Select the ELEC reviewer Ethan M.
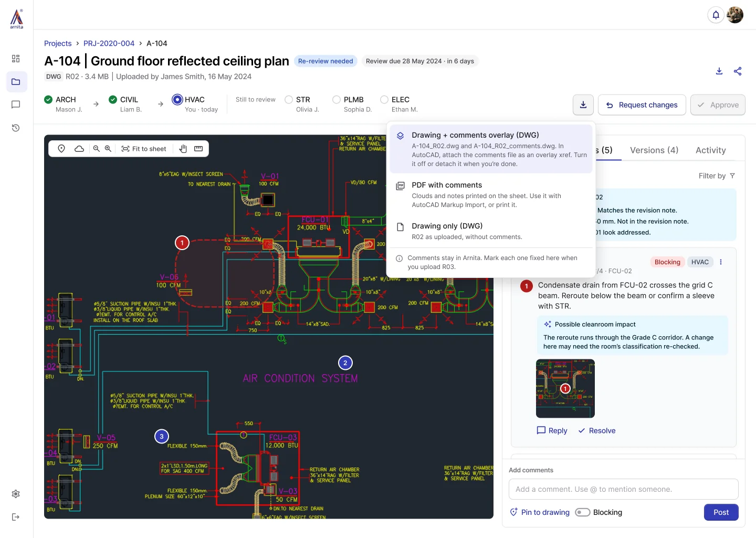 pos(399,104)
